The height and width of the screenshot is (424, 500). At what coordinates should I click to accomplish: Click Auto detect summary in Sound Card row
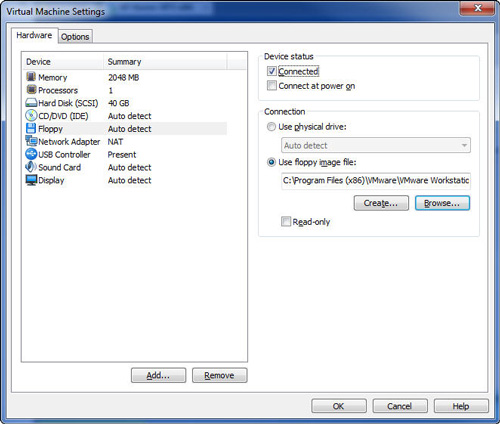(x=130, y=167)
